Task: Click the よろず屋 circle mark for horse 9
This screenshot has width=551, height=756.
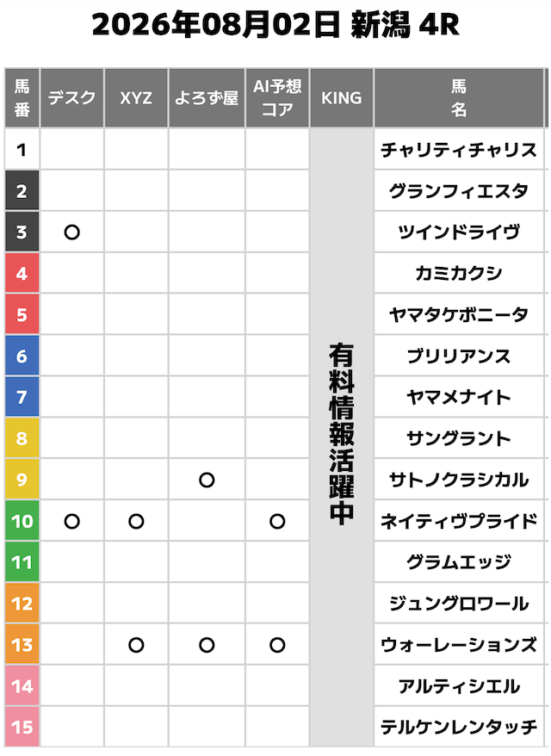Action: [x=207, y=480]
